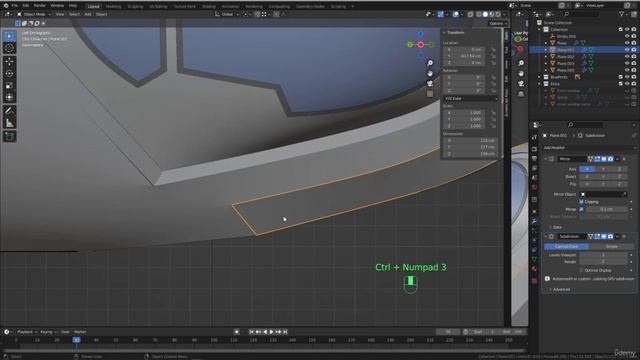Hide Empty.000 with its eye icon
Viewport: 640px width, 360px height.
627,36
